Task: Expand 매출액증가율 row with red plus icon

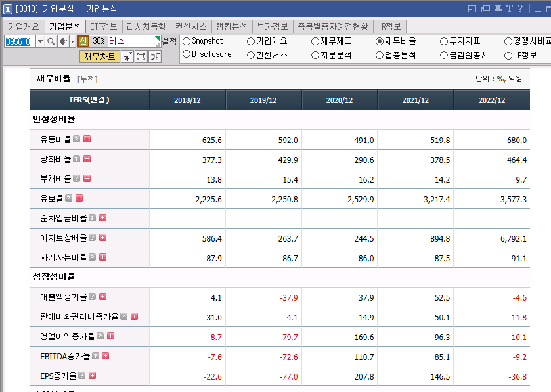Action: click(x=102, y=296)
